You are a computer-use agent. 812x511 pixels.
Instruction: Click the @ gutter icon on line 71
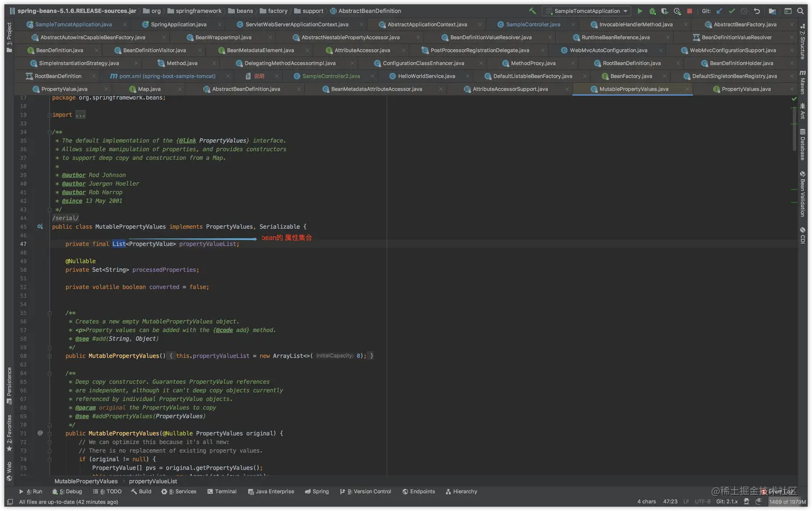click(40, 433)
